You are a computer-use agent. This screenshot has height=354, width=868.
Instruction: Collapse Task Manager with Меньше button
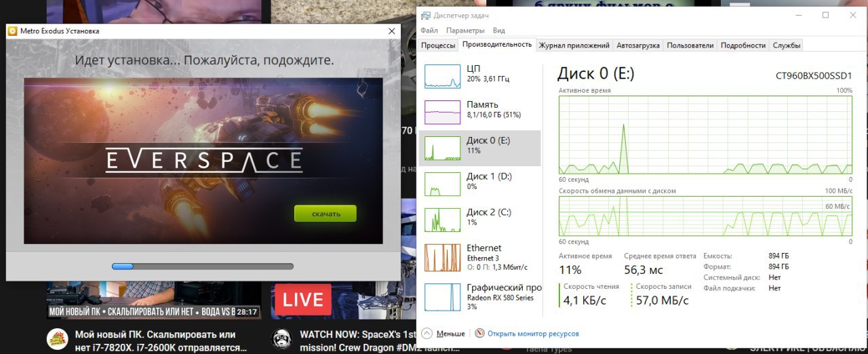(x=443, y=334)
